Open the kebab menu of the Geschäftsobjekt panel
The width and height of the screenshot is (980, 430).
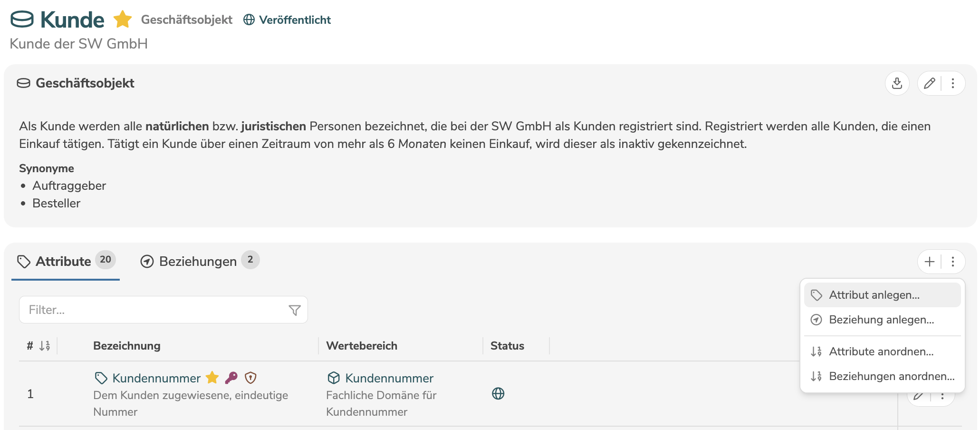(952, 83)
